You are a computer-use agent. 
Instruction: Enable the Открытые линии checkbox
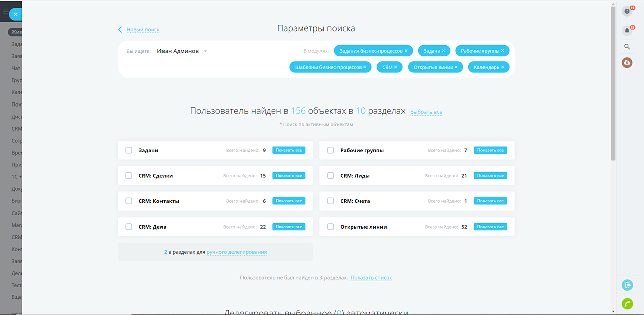point(331,227)
